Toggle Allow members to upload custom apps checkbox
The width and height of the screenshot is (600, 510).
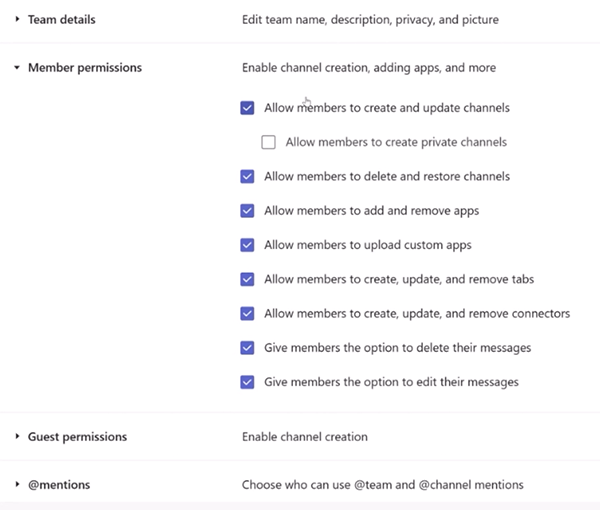click(x=247, y=245)
